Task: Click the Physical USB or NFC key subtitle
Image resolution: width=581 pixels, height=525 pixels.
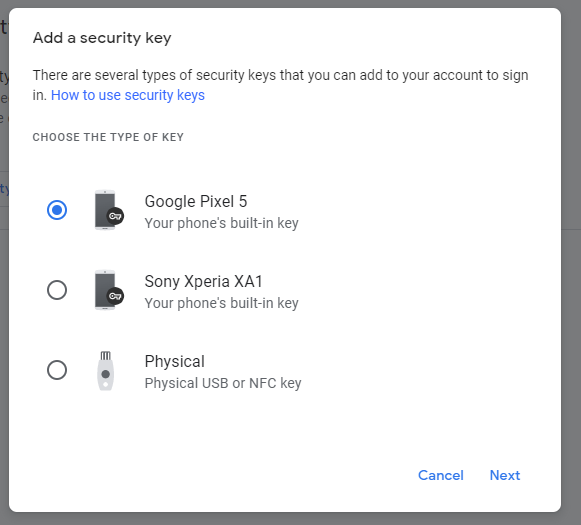Action: [x=223, y=383]
